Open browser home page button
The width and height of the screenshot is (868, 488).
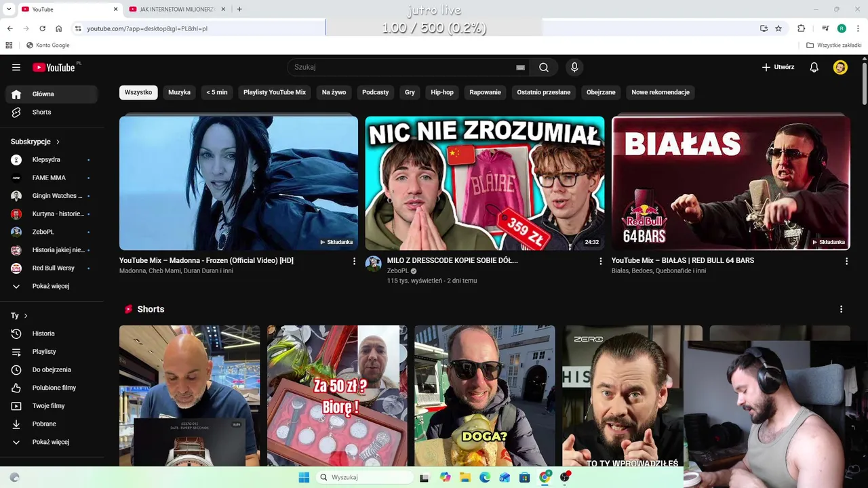click(x=59, y=28)
